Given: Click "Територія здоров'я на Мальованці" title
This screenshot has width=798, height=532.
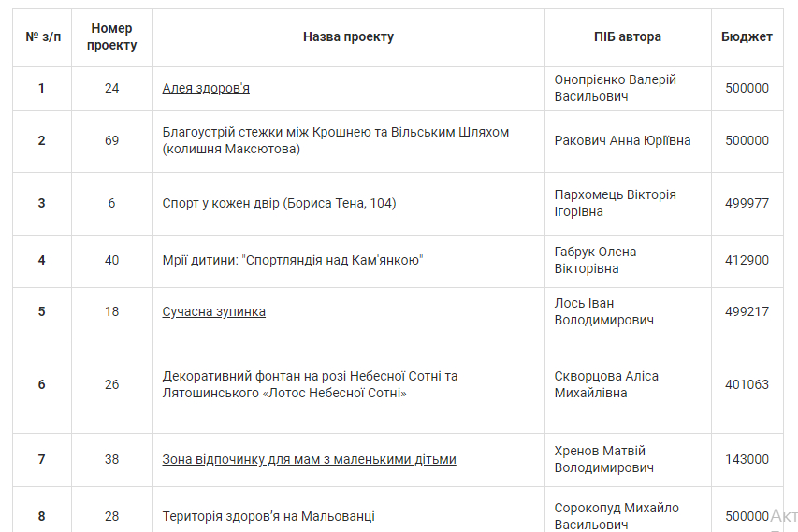Looking at the screenshot, I should click(268, 516).
